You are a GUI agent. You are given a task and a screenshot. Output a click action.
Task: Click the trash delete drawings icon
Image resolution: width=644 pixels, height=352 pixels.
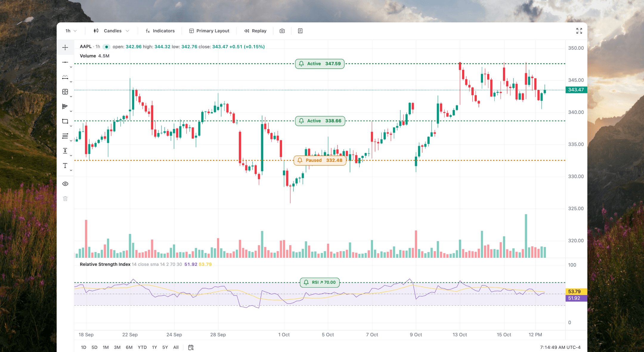coord(65,198)
